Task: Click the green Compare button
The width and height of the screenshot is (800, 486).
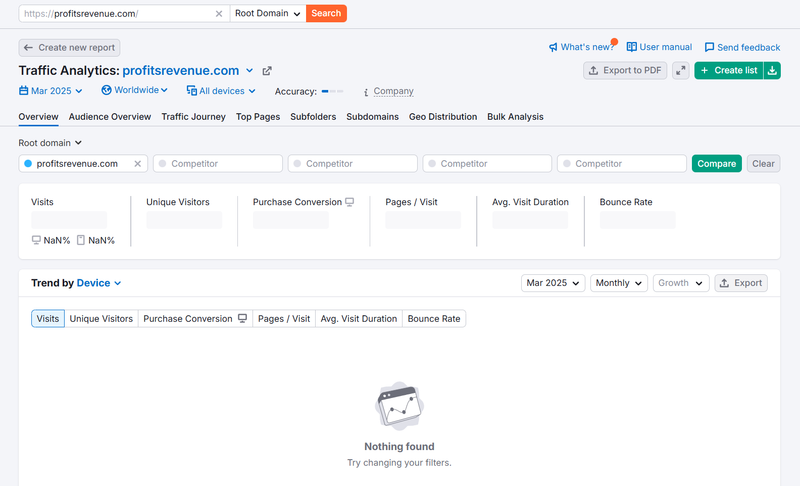Action: [717, 164]
